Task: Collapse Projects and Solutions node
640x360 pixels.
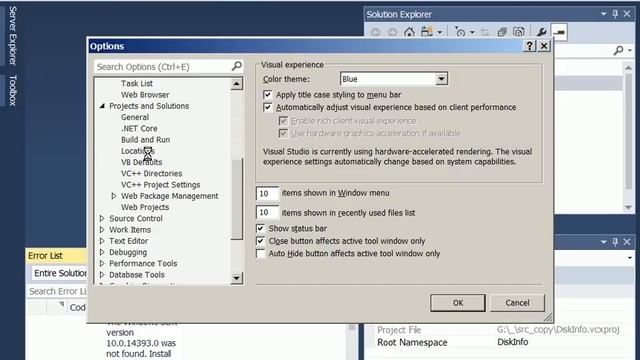Action: pyautogui.click(x=102, y=106)
